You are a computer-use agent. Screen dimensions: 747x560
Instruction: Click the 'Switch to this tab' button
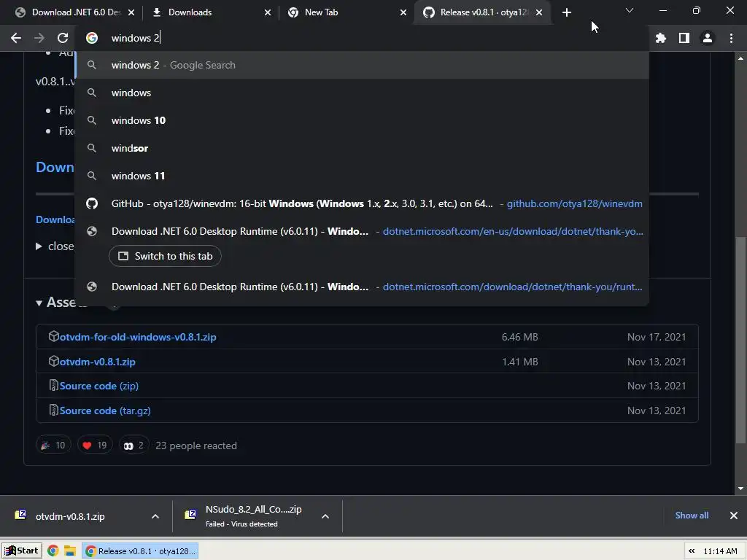coord(165,256)
